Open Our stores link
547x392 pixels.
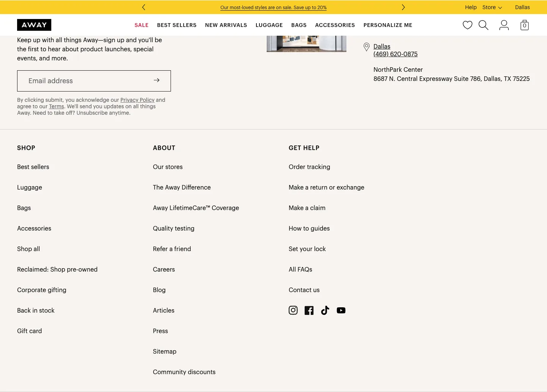[168, 167]
